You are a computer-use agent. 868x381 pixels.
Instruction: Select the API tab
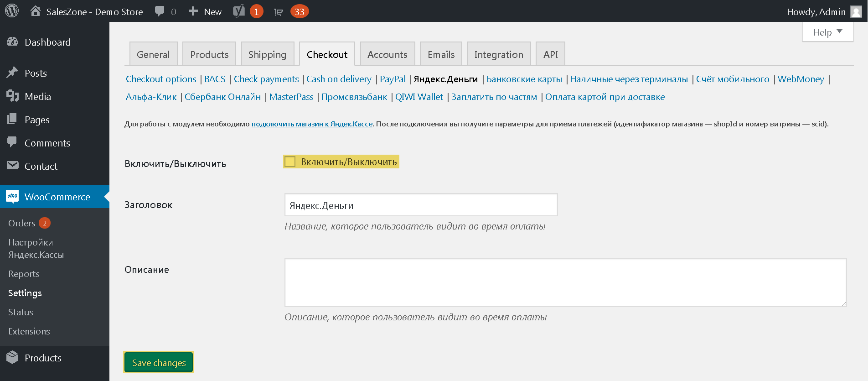(551, 54)
